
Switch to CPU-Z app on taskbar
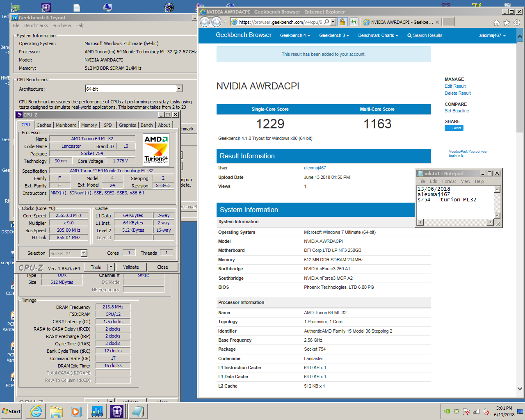tap(117, 411)
